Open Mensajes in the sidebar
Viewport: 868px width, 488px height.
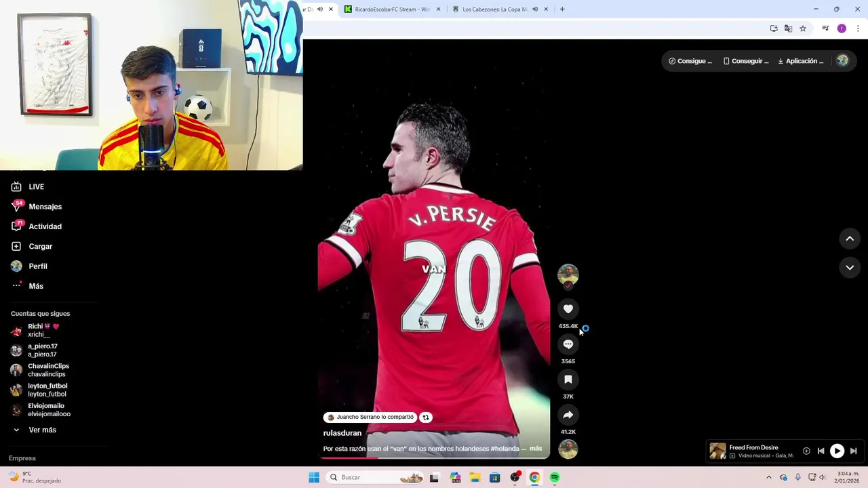[x=37, y=206]
